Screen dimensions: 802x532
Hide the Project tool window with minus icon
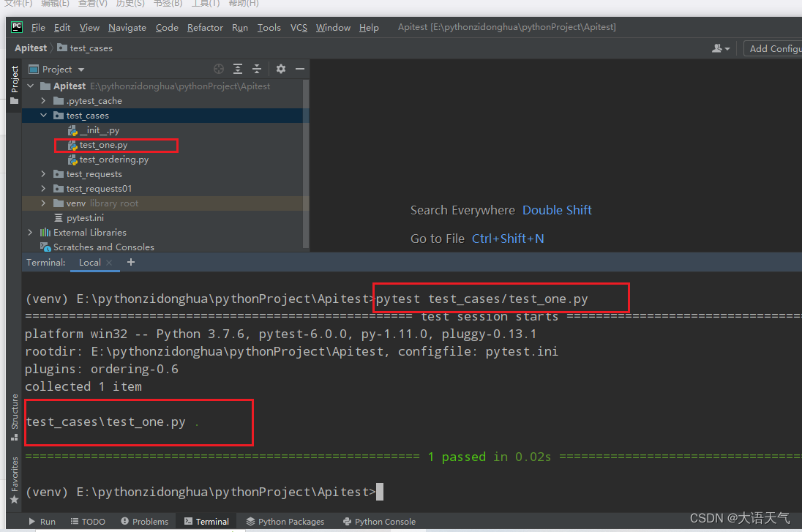click(300, 68)
